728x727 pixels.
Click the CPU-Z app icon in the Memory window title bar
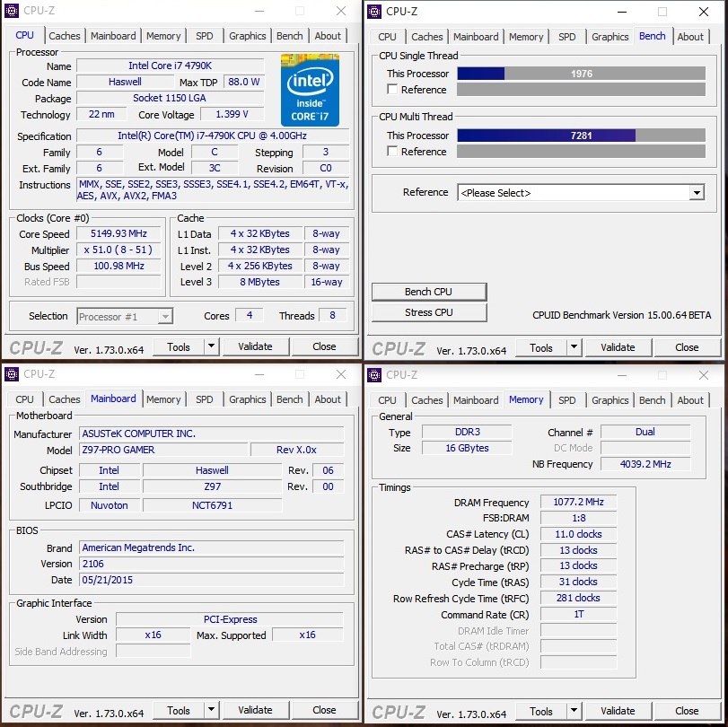374,374
